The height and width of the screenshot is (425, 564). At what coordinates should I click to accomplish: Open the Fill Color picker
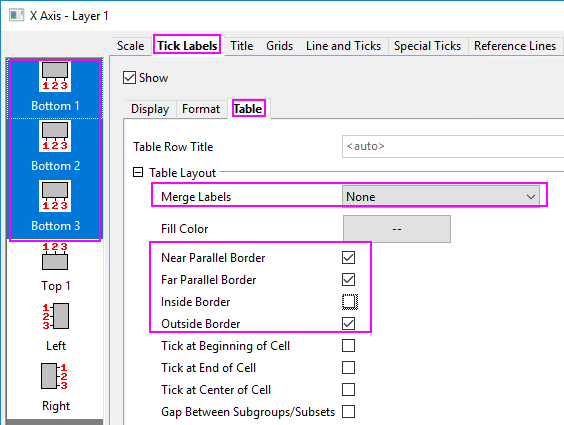397,229
